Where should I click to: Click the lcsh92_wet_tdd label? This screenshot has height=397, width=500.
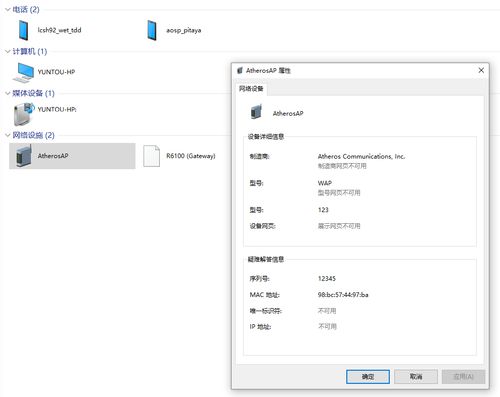click(59, 30)
